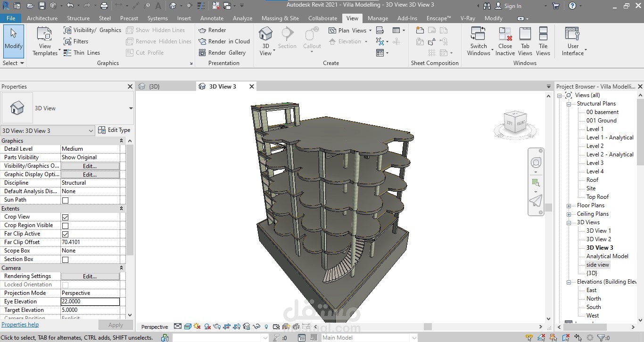The image size is (644, 342).
Task: Enable the Crop Region Visible checkbox
Action: point(66,226)
